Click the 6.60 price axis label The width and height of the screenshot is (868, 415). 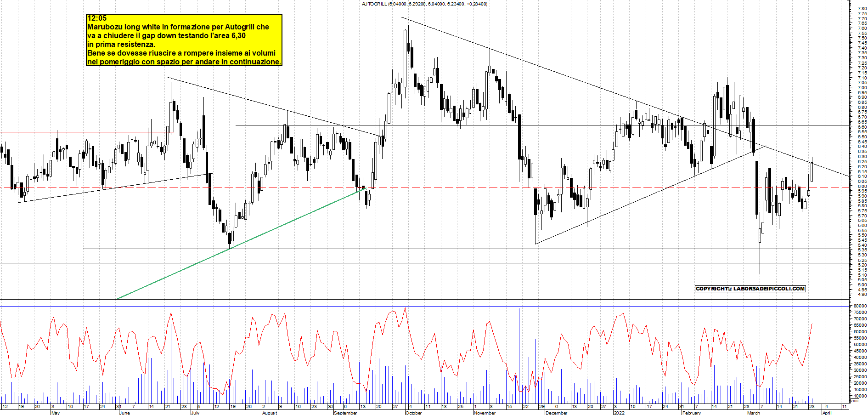pos(862,127)
